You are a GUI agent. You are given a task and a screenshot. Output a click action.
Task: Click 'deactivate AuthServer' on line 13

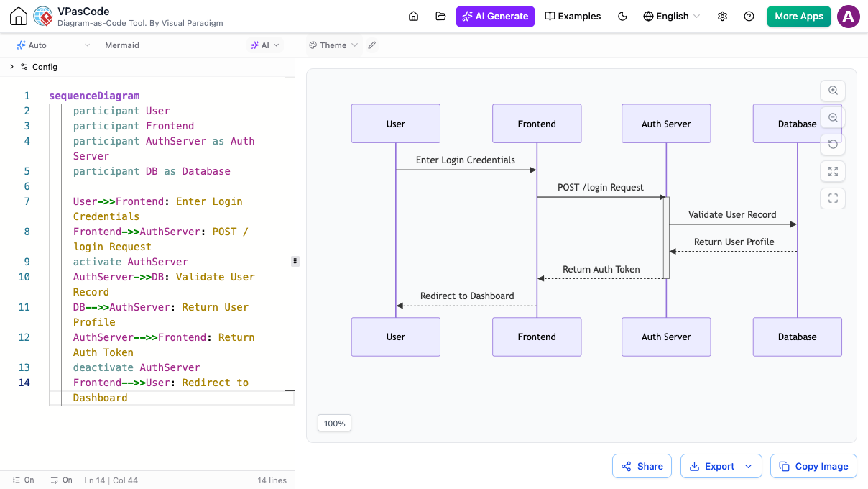[x=137, y=367]
